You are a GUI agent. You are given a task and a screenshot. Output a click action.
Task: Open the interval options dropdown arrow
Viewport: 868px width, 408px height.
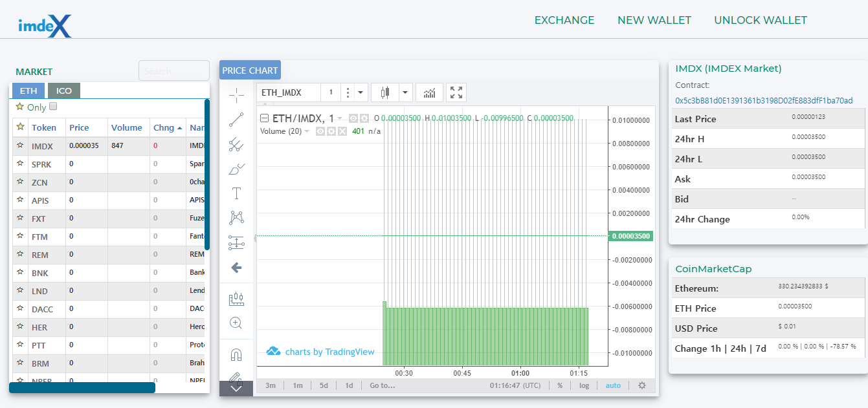coord(361,92)
